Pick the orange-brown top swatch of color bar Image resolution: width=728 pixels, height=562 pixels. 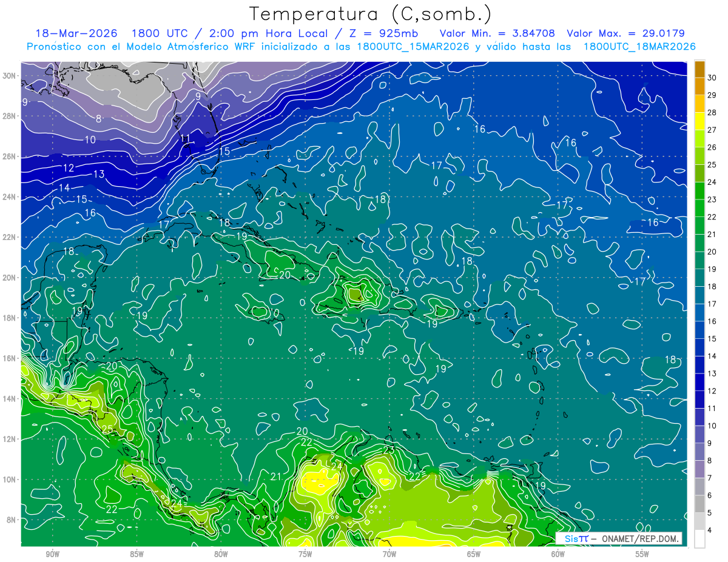tap(699, 70)
